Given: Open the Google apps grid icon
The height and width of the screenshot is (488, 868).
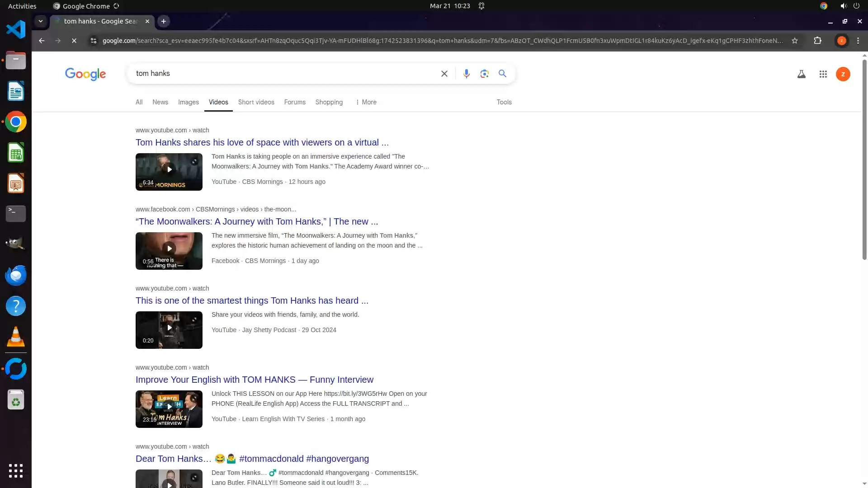Looking at the screenshot, I should [823, 74].
